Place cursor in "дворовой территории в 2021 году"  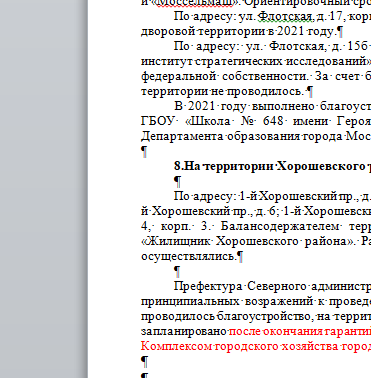click(238, 31)
